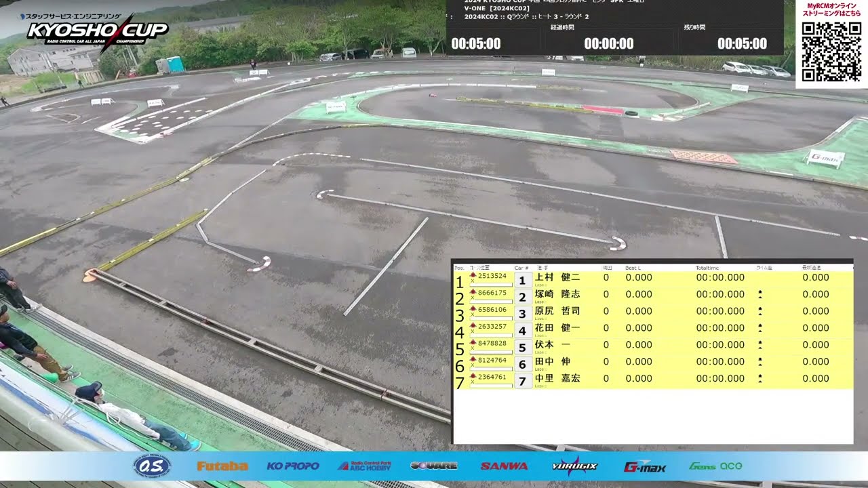Viewport: 868px width, 488px height.
Task: Click gap arrows icon in 田中 伸 row
Action: click(x=760, y=362)
